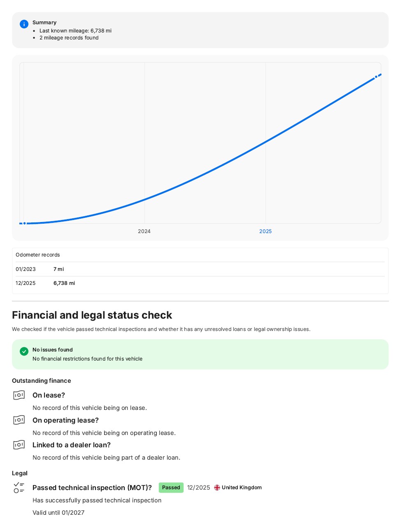The height and width of the screenshot is (532, 400).
Task: Click the blue info icon beside Summary
Action: [x=24, y=24]
